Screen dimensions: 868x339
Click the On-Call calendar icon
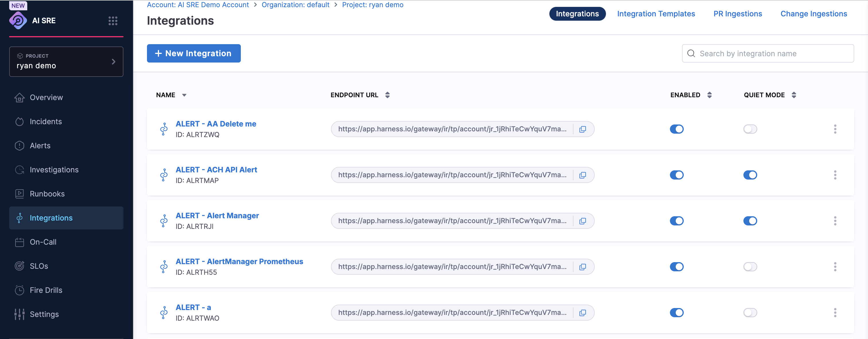pos(20,242)
